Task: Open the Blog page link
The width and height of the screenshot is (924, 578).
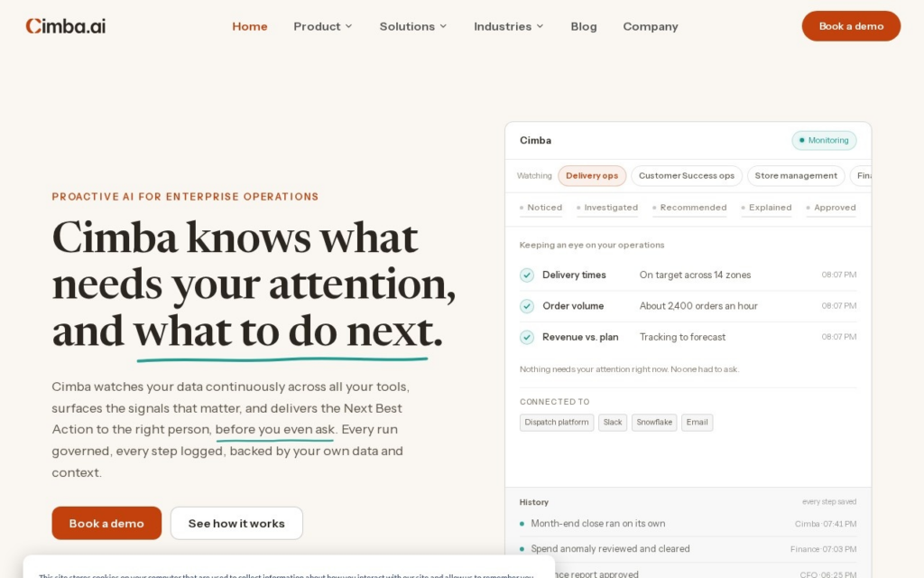Action: pos(584,26)
